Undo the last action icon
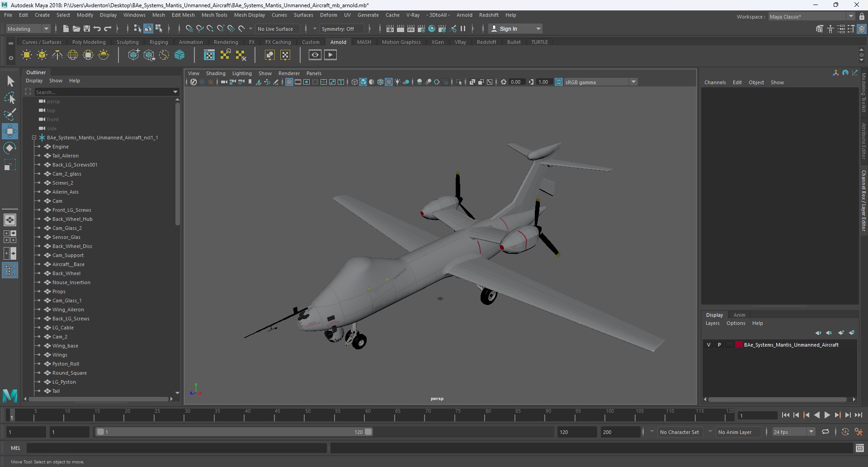Viewport: 868px width, 467px height. 97,29
